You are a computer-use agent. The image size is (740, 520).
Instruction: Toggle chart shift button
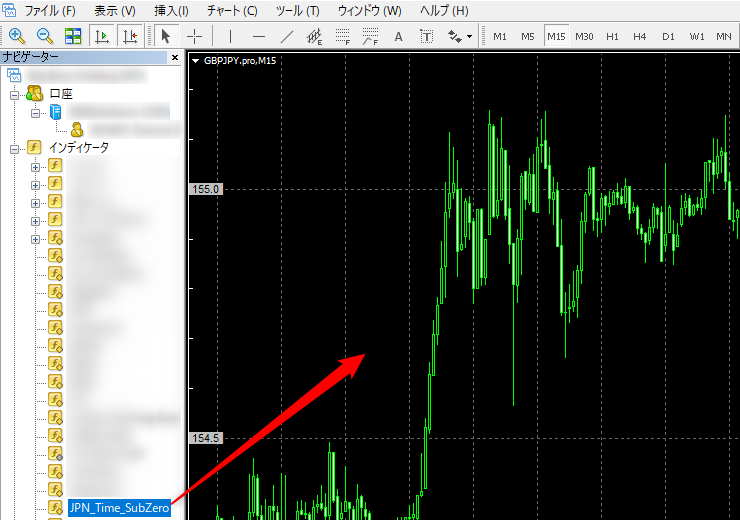130,36
